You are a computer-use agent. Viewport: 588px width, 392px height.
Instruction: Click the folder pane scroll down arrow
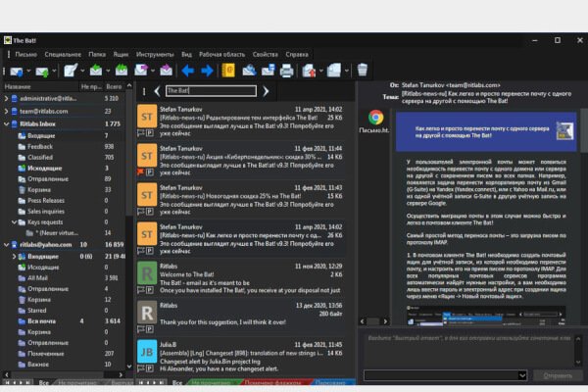coord(129,367)
